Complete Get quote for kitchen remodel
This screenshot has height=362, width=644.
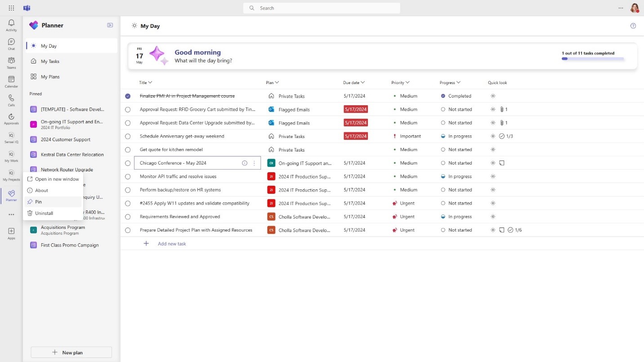[128, 150]
